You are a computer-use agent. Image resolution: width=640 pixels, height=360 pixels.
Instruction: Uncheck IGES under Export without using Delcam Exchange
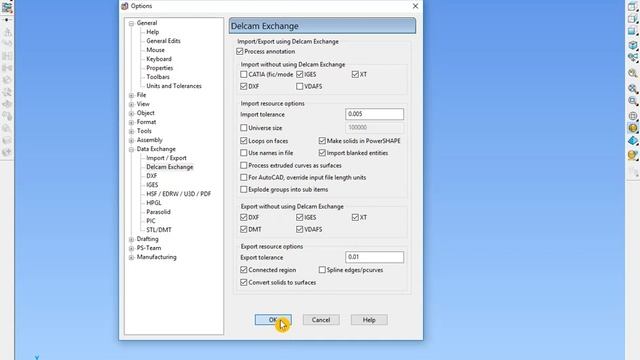coord(300,218)
